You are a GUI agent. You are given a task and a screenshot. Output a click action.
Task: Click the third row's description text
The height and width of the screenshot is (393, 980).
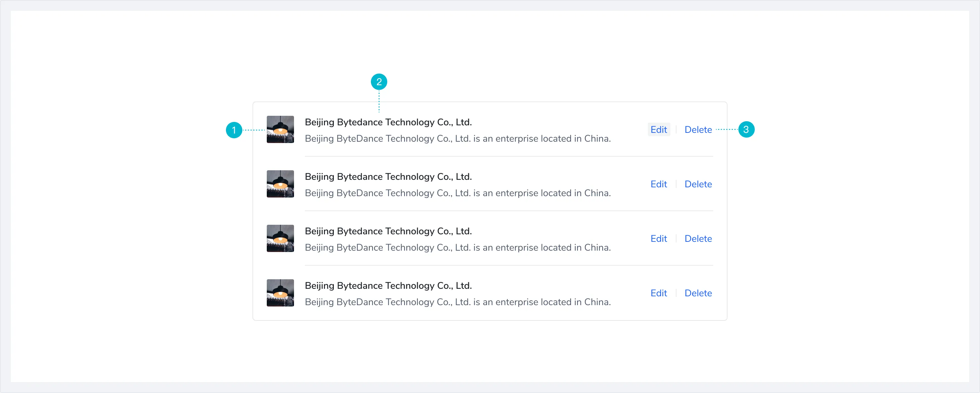coord(457,248)
